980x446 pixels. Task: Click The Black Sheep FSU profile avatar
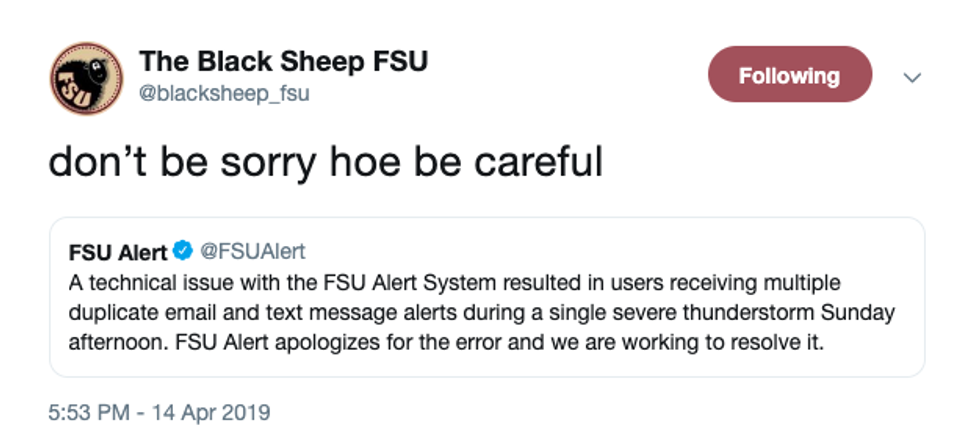86,78
